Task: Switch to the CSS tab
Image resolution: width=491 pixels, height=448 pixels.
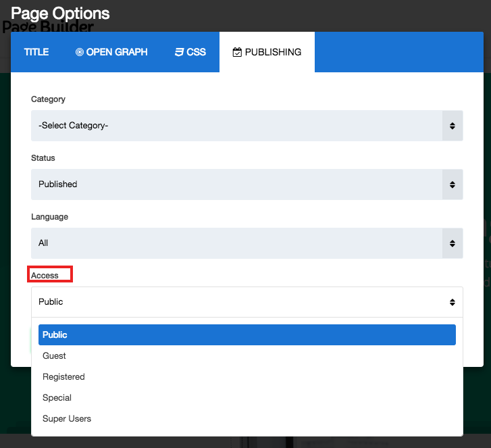Action: point(190,52)
